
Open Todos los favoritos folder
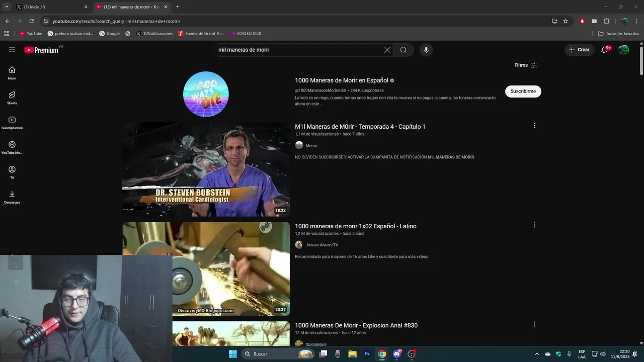click(618, 34)
